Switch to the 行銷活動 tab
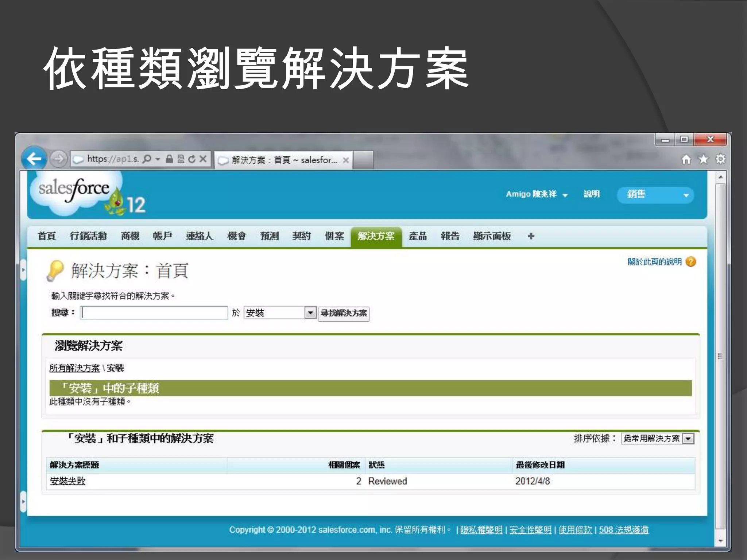The height and width of the screenshot is (560, 747). click(88, 236)
